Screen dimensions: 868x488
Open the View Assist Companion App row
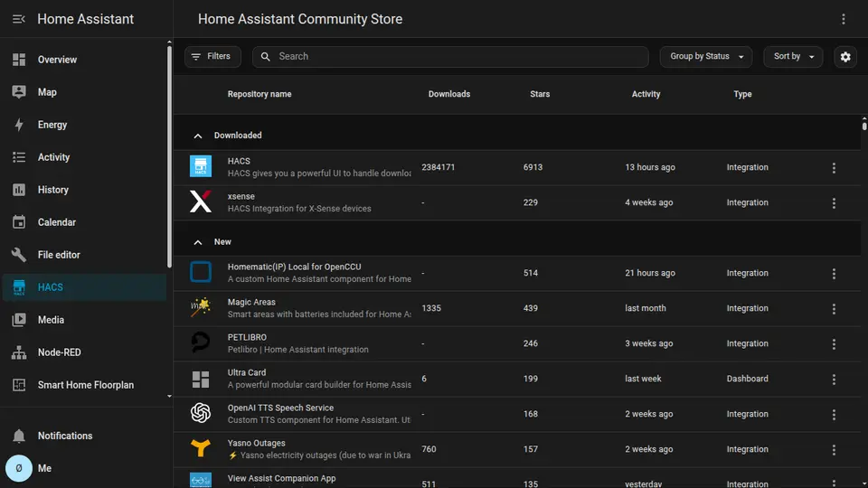pos(517,479)
